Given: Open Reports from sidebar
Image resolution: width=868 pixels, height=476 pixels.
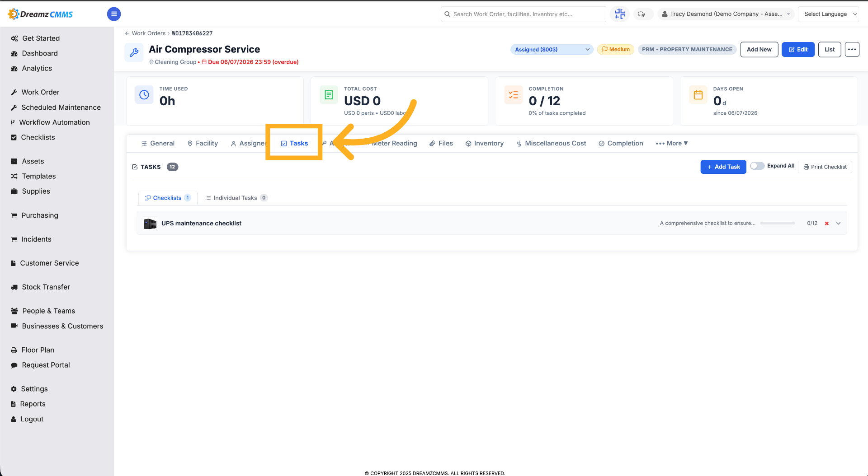Looking at the screenshot, I should coord(33,404).
